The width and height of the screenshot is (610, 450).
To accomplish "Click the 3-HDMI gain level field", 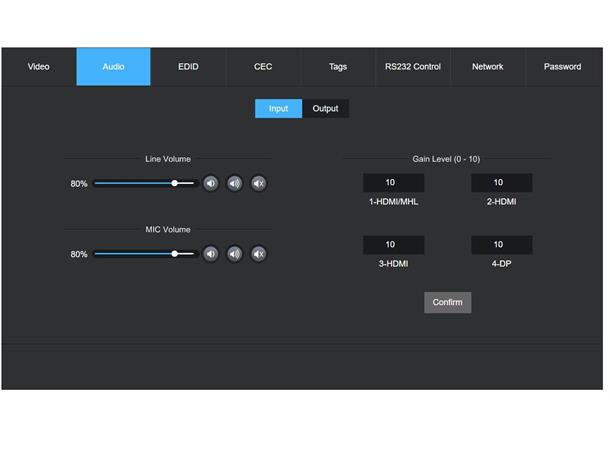I will click(393, 245).
